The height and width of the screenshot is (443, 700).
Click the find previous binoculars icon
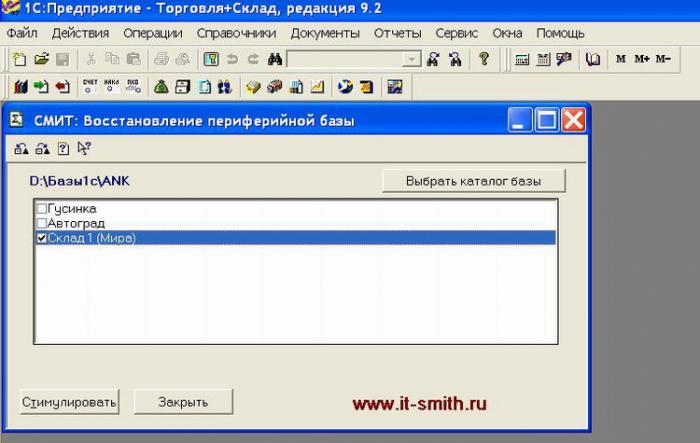click(455, 59)
